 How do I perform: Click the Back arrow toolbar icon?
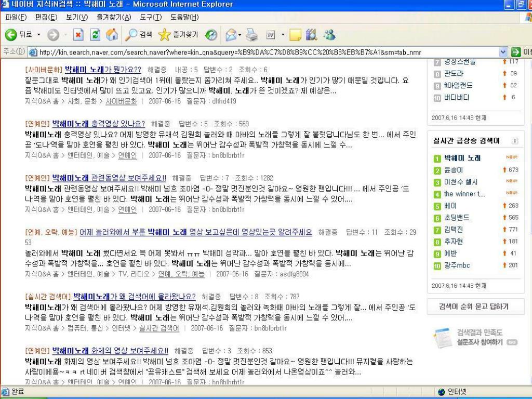point(11,34)
